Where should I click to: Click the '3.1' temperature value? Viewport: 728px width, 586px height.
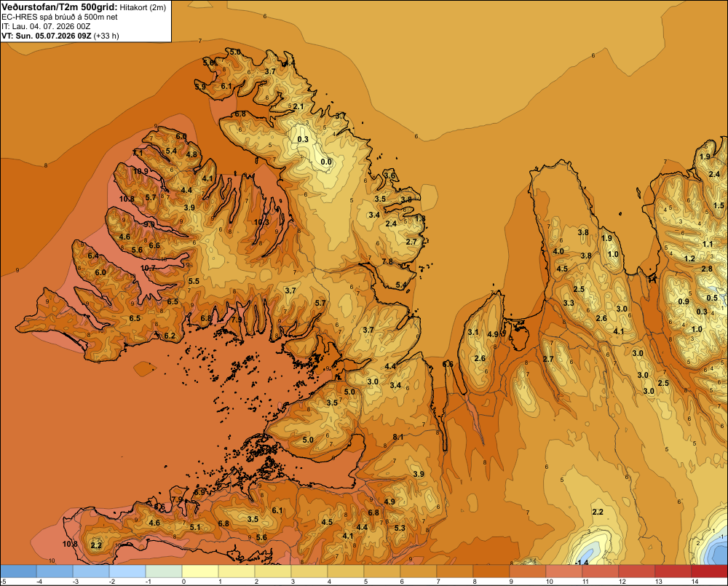[472, 332]
